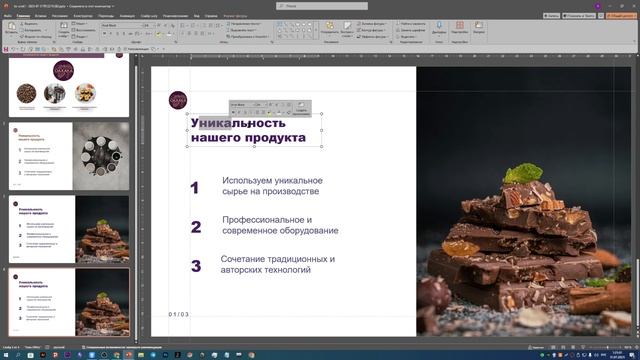Screen dimensions: 640x360
Task: Toggle center text alignment in ribbon Paragraph group
Action: pyautogui.click(x=189, y=33)
